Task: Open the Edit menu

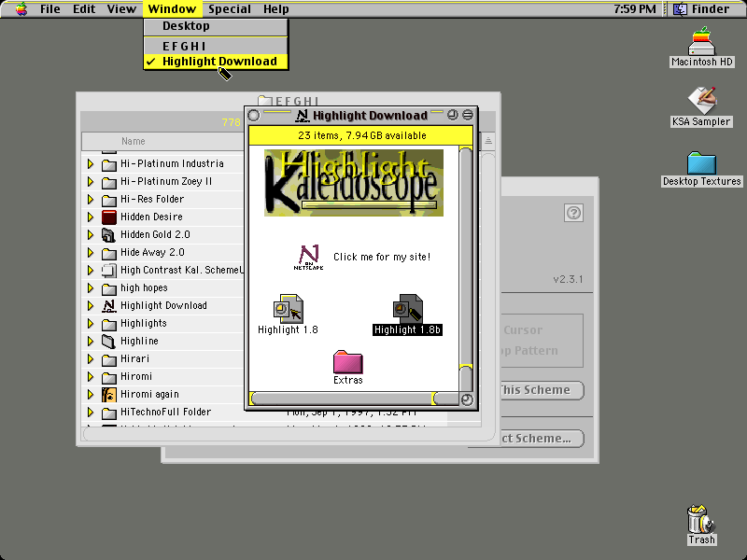Action: coord(84,9)
